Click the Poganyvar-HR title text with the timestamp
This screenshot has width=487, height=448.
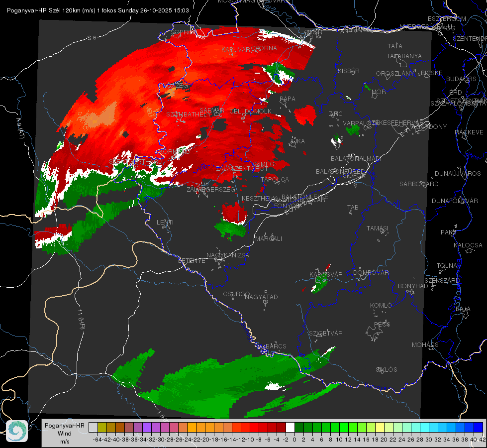point(98,10)
